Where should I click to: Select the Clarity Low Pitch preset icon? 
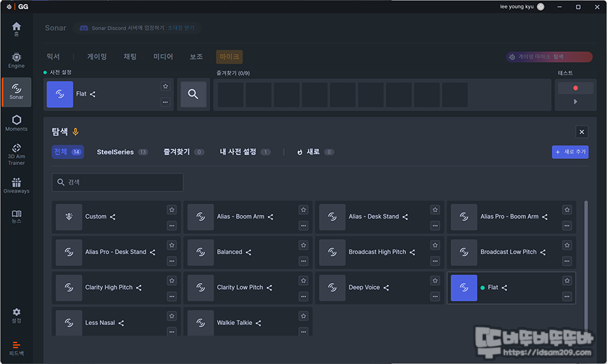point(200,288)
